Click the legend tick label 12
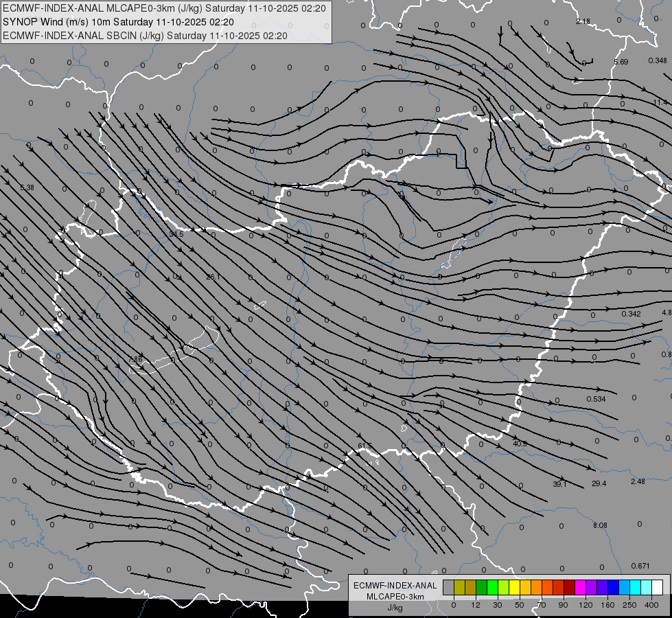This screenshot has height=618, width=672. click(x=475, y=605)
